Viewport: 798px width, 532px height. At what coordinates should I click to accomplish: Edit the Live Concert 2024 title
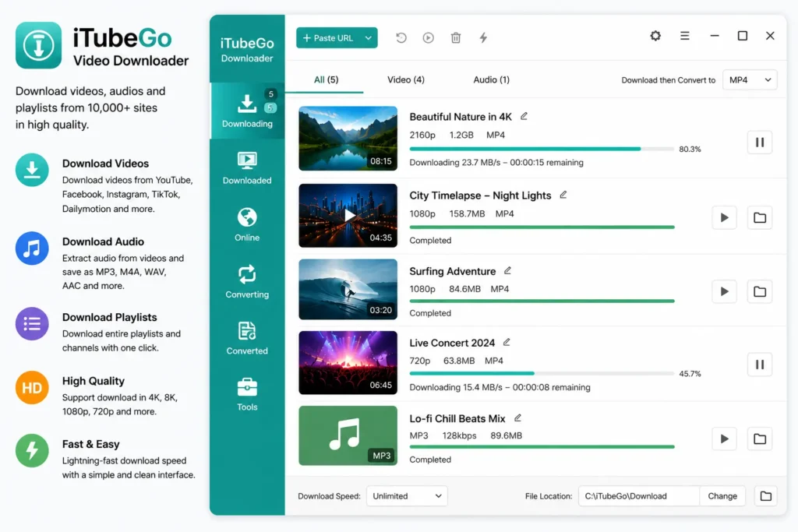tap(507, 342)
